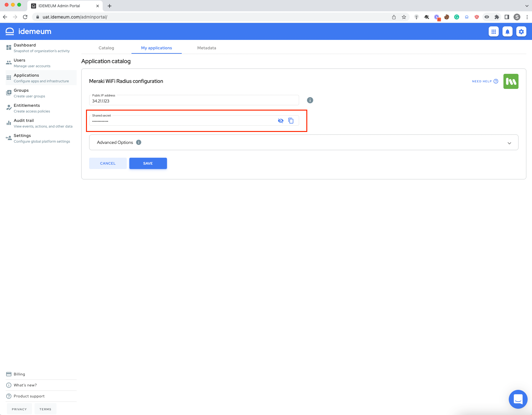
Task: Click the Entitlements sidebar icon
Action: pos(9,108)
